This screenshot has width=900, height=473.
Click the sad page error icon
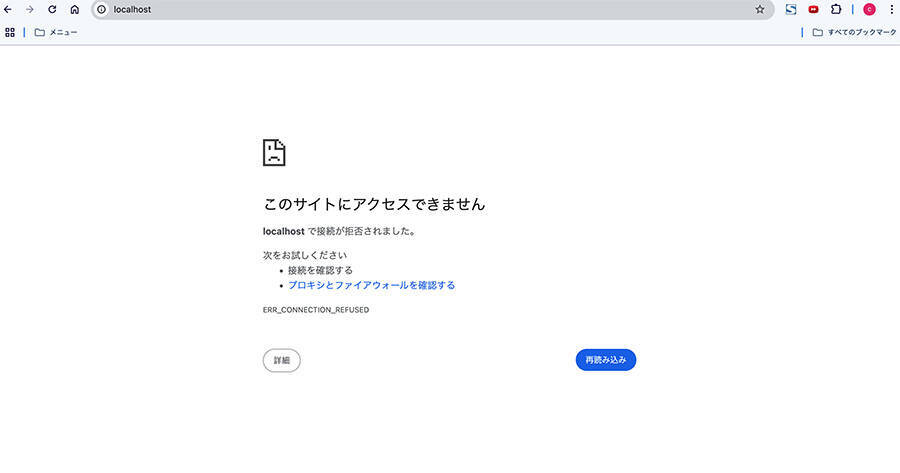(274, 152)
